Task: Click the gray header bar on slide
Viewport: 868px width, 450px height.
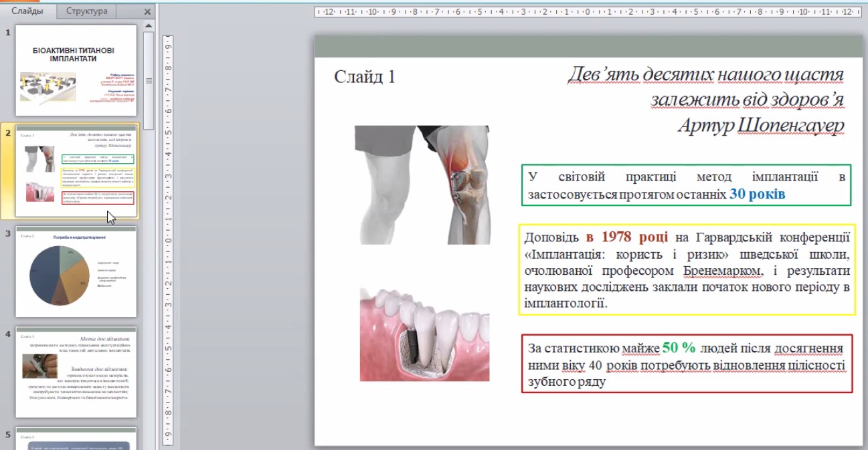Action: coord(588,47)
